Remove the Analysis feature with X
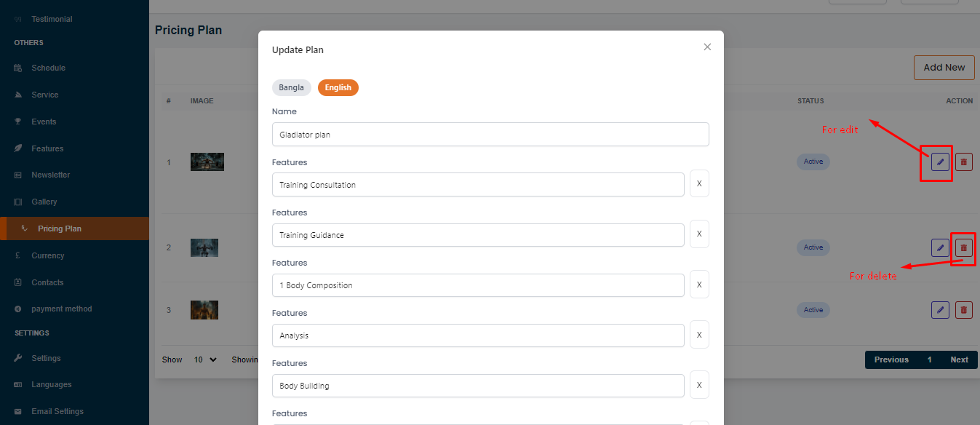 click(698, 335)
